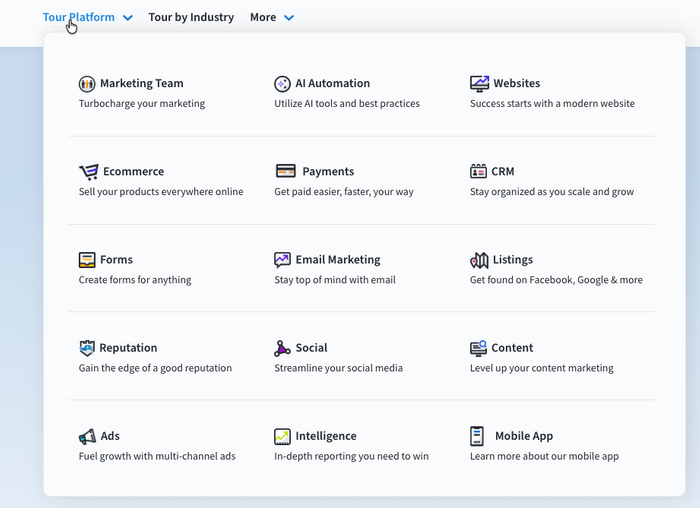Viewport: 700px width, 508px height.
Task: Click the CRM contact card icon
Action: (x=478, y=171)
